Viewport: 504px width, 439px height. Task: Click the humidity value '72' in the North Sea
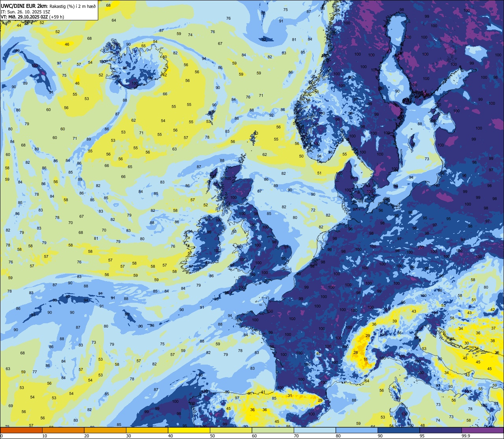pyautogui.click(x=313, y=210)
